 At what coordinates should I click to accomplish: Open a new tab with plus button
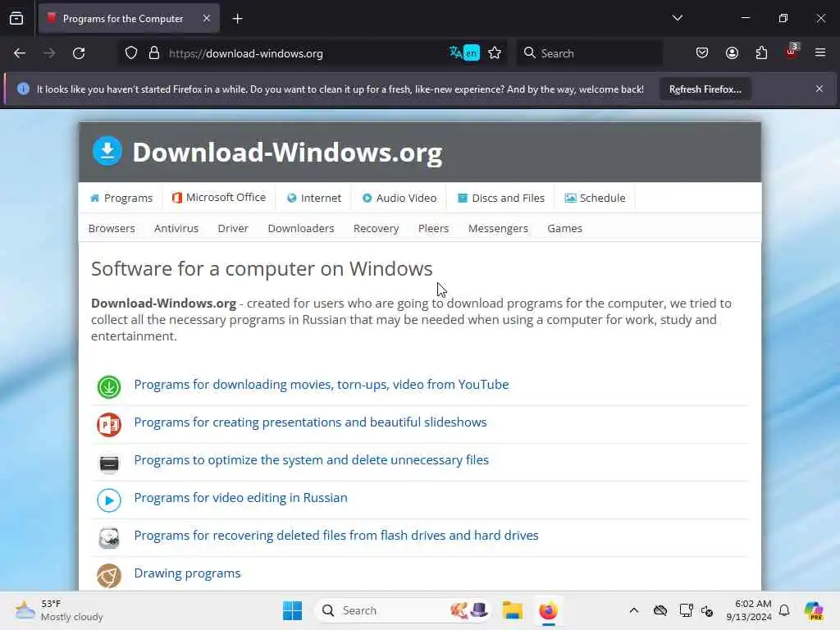[237, 19]
